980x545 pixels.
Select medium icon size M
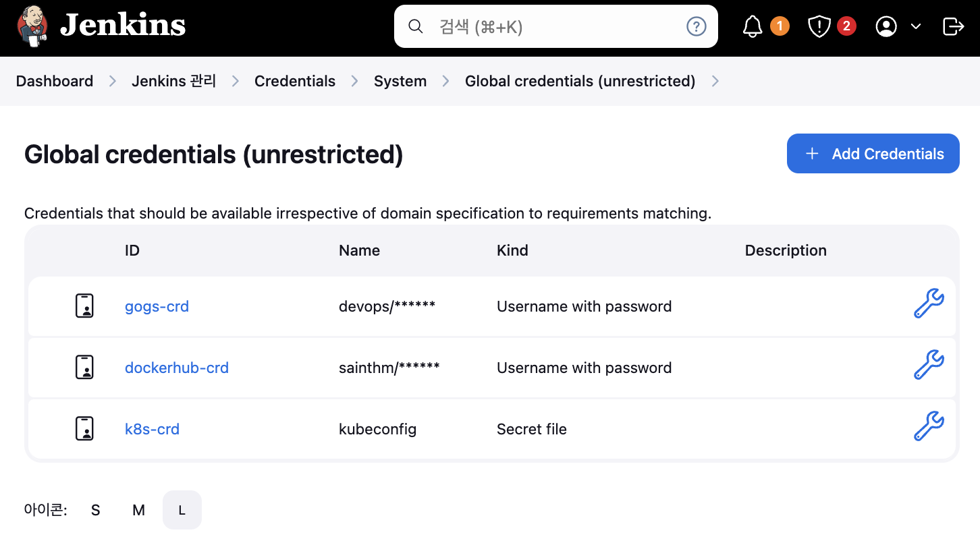[x=138, y=510]
